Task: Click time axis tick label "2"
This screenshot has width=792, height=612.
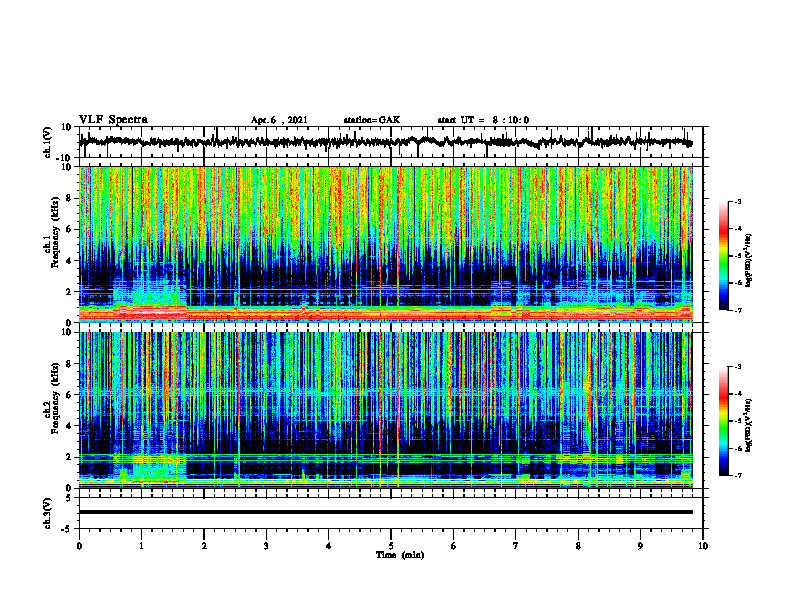Action: tap(204, 546)
